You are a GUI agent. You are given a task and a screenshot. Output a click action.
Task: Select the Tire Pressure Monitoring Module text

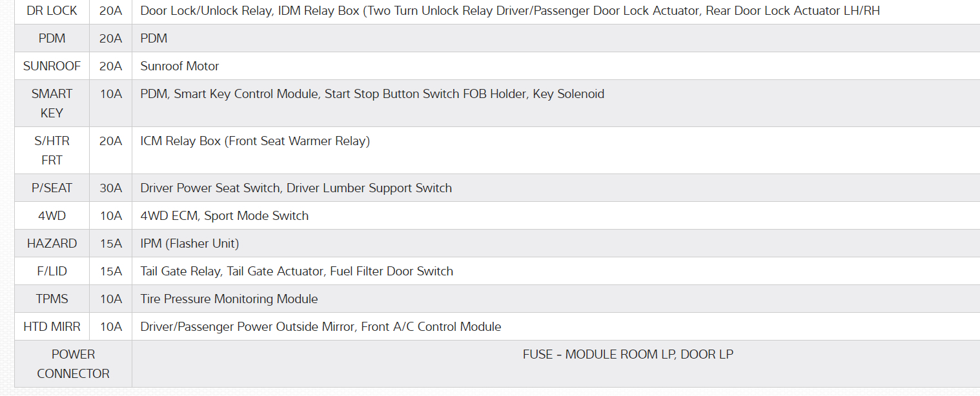click(x=229, y=299)
